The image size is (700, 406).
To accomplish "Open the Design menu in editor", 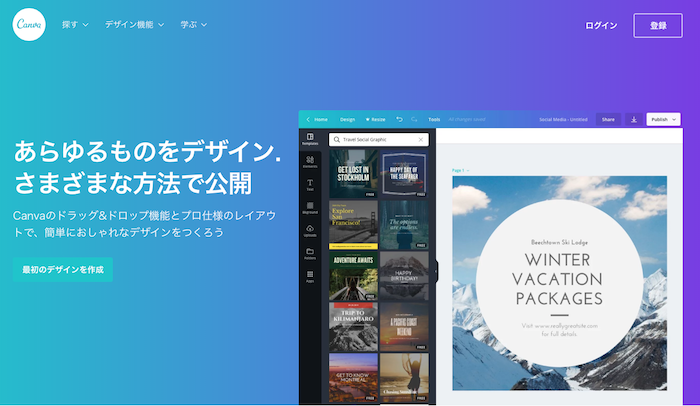I will click(347, 120).
